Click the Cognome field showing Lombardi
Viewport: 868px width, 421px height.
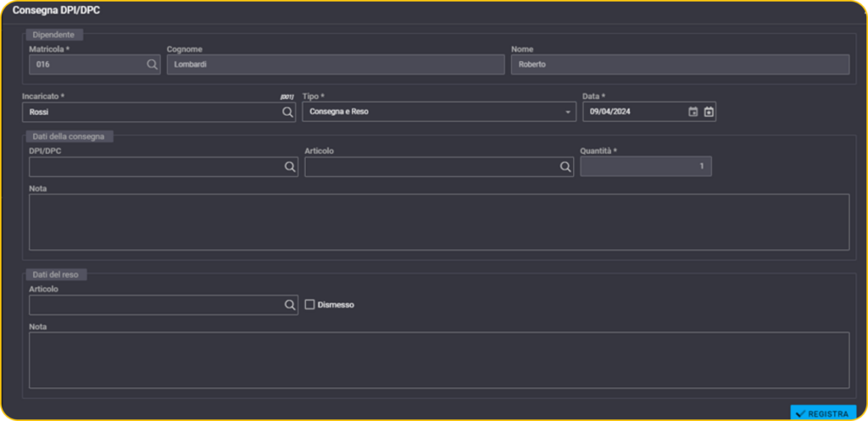coord(336,64)
